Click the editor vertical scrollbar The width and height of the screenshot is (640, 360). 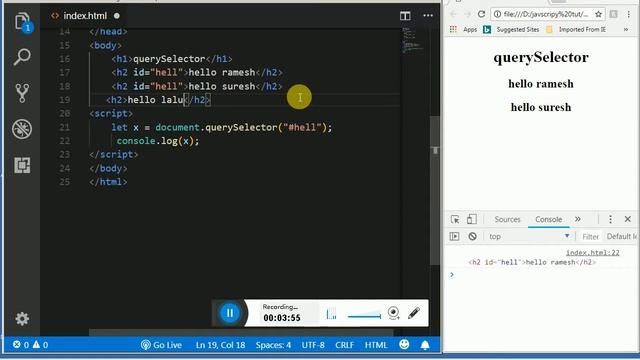click(x=436, y=191)
